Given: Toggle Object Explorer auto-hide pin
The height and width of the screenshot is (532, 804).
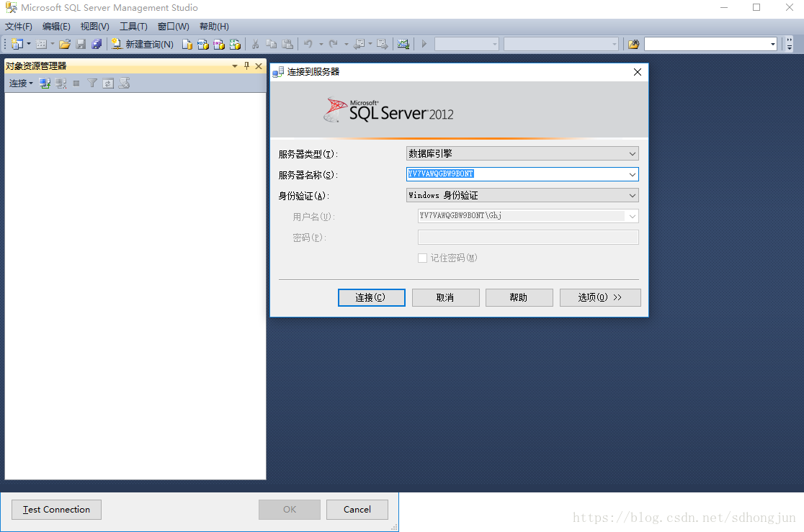Looking at the screenshot, I should (x=246, y=66).
